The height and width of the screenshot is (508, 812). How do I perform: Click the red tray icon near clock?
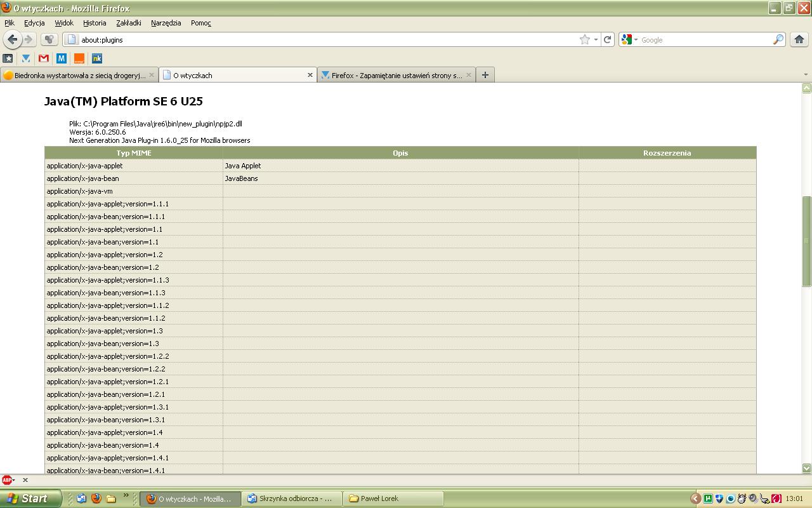pos(776,498)
